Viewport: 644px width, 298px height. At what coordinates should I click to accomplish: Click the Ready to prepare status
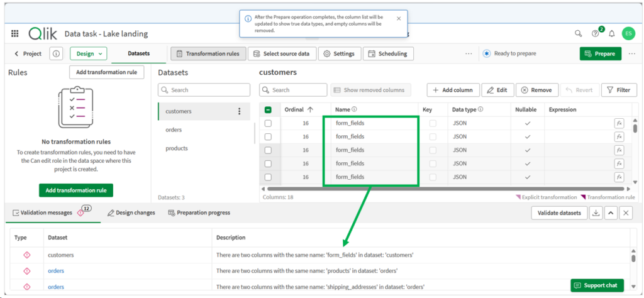[x=509, y=54]
